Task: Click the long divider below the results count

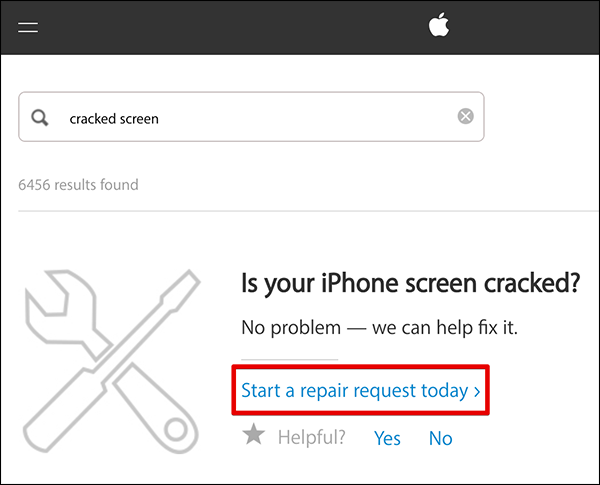Action: [x=300, y=211]
